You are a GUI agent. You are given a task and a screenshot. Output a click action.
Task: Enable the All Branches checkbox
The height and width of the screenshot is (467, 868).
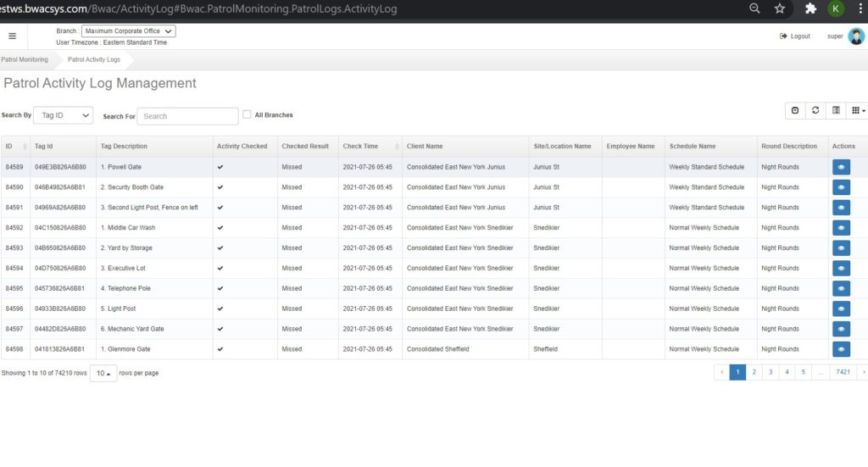pyautogui.click(x=247, y=114)
